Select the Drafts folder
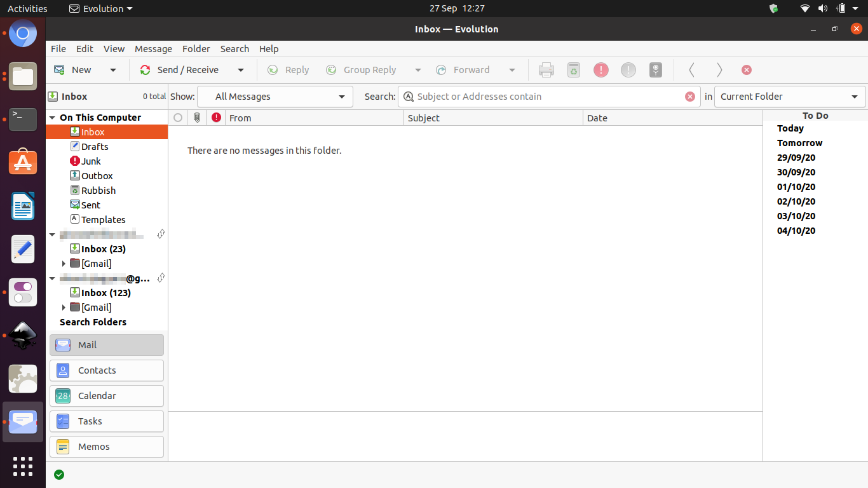The image size is (868, 488). coord(95,147)
